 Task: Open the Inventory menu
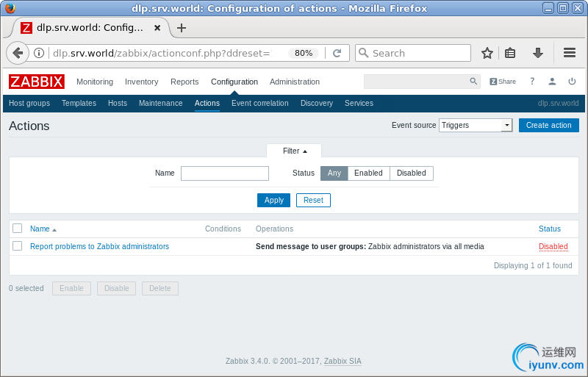[x=141, y=82]
